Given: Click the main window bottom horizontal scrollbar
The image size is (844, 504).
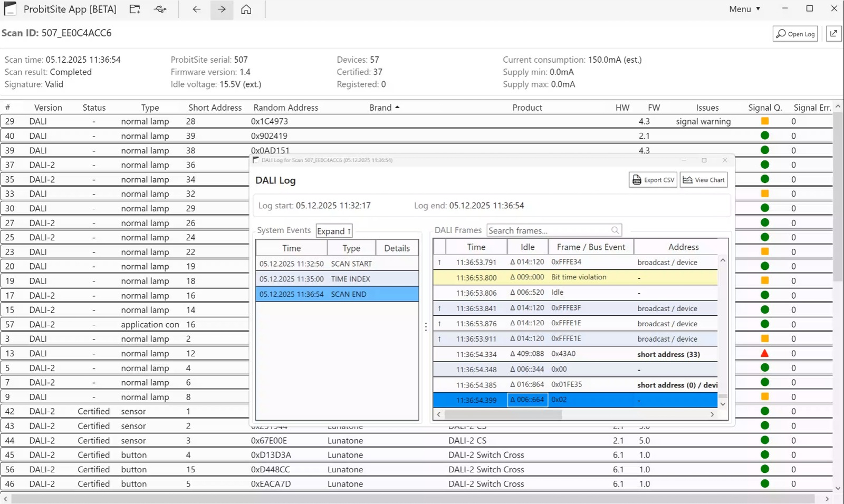Looking at the screenshot, I should pos(413,498).
